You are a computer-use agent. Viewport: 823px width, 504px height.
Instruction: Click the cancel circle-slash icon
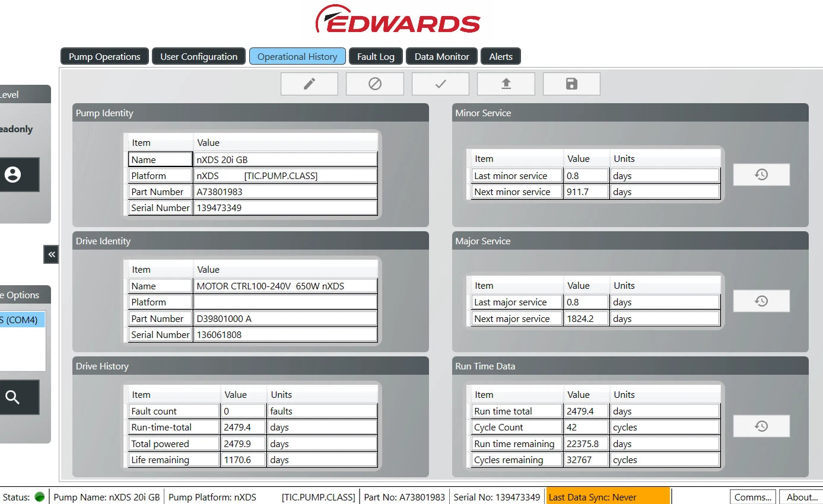[375, 84]
